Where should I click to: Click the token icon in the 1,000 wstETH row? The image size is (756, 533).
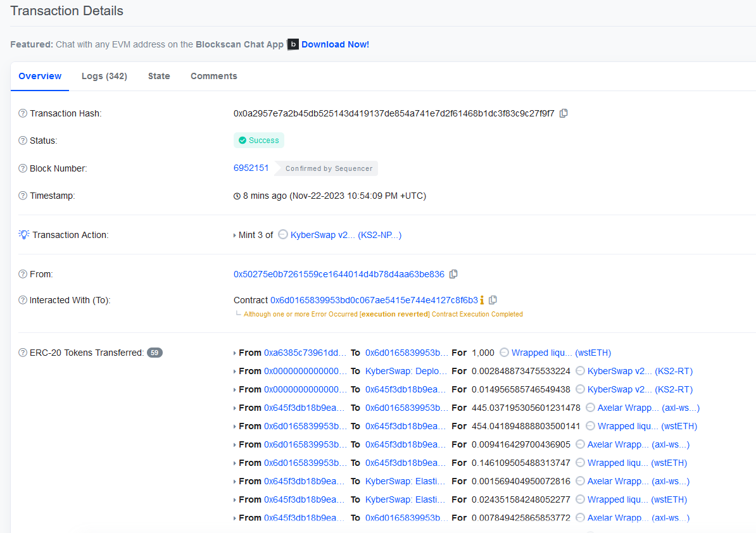(504, 353)
